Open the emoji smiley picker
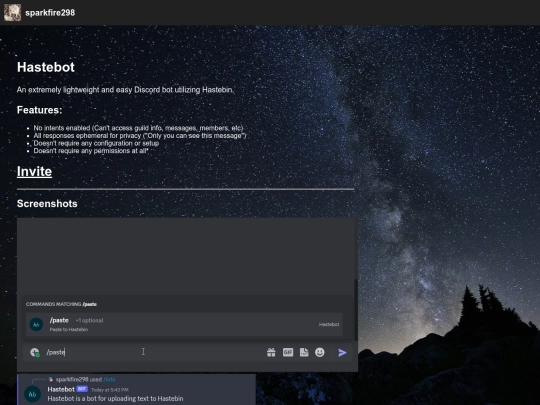Image resolution: width=540 pixels, height=405 pixels. point(320,352)
